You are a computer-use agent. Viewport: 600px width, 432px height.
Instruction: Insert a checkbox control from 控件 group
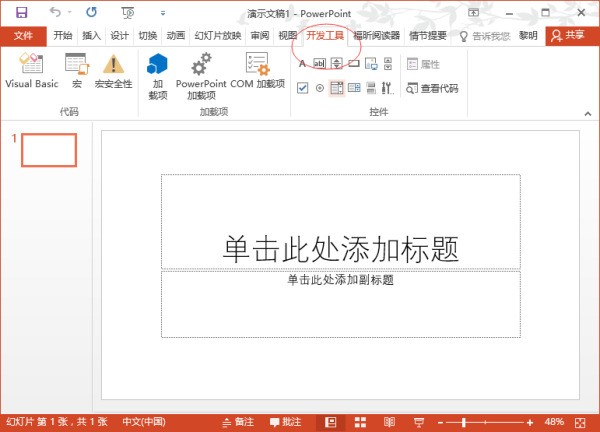tap(302, 88)
